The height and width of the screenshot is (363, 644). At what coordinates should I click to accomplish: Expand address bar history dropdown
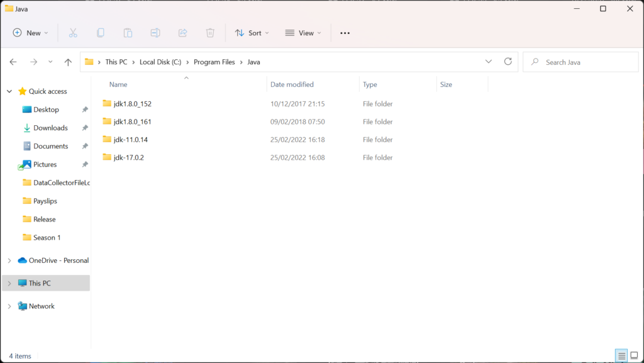tap(488, 62)
